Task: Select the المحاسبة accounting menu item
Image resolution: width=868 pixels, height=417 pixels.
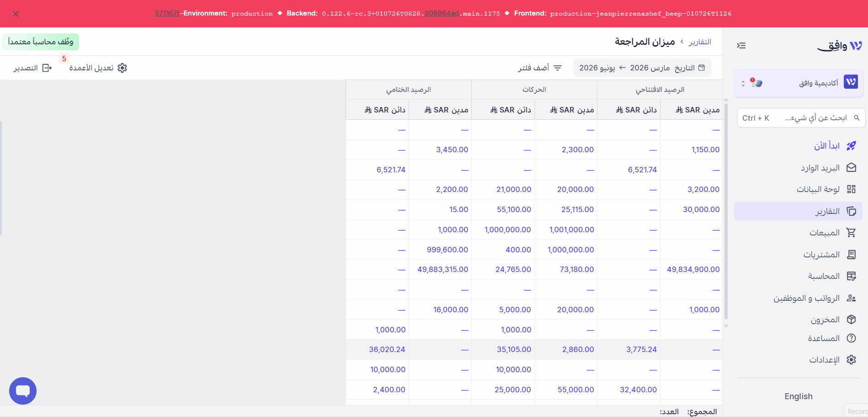Action: tap(798, 276)
